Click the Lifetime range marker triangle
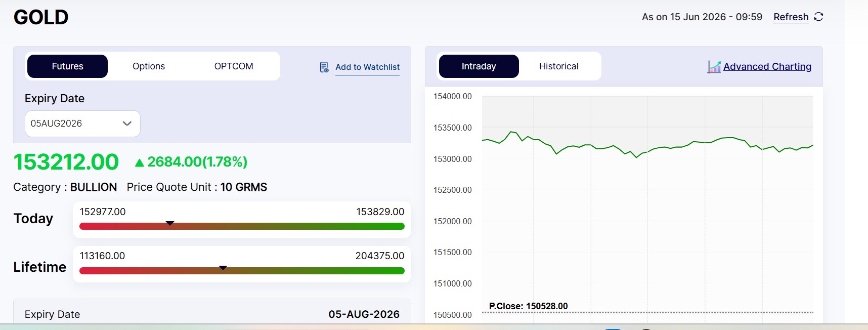The height and width of the screenshot is (330, 868). point(223,268)
